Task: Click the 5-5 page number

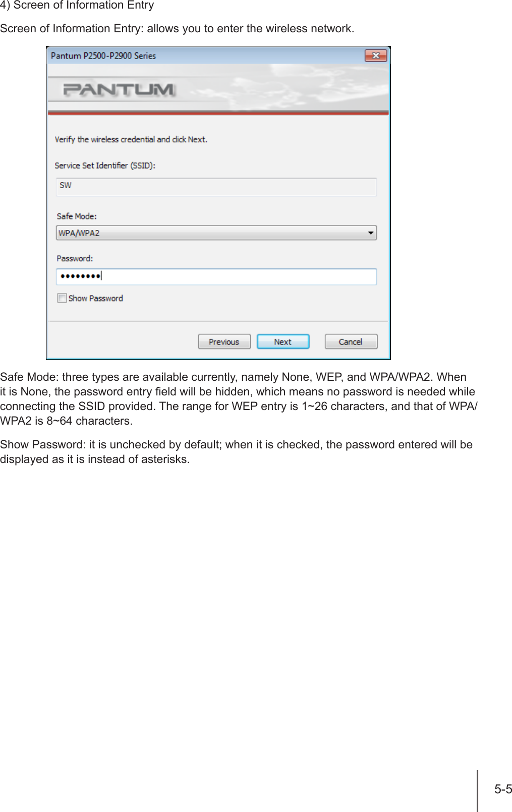Action: 503,789
